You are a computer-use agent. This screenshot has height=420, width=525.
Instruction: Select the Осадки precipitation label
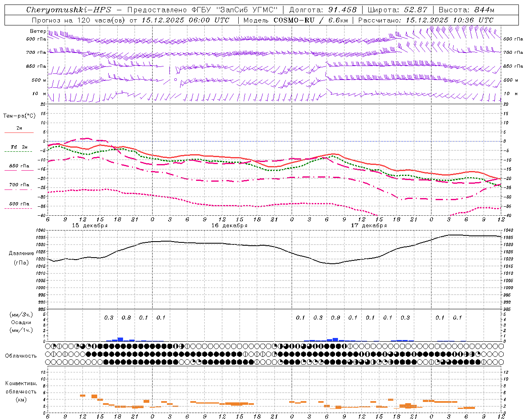click(x=21, y=322)
